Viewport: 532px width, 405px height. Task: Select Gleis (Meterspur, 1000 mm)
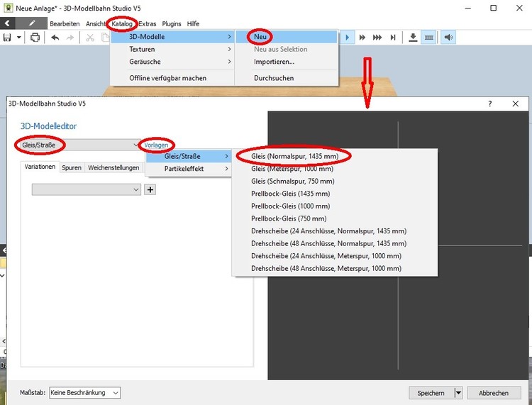335,169
